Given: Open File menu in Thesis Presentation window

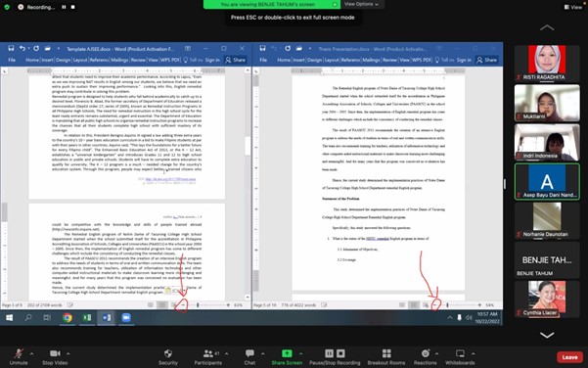Looking at the screenshot, I should tap(263, 60).
